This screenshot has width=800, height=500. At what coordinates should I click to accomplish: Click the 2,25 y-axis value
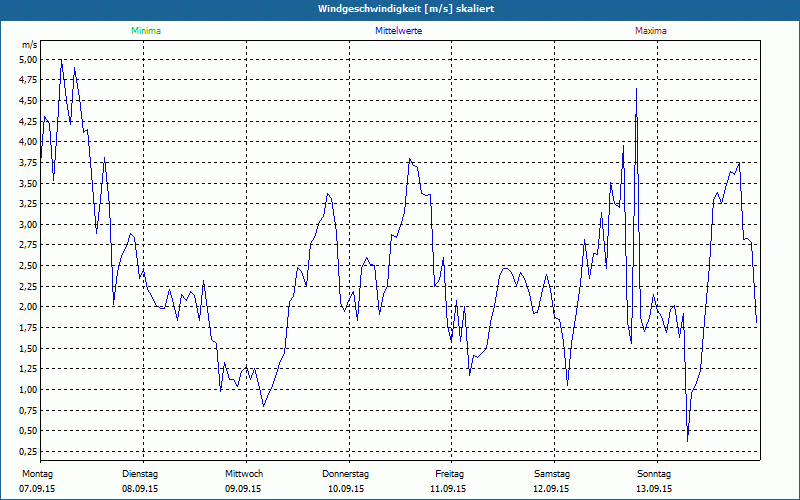(x=29, y=286)
